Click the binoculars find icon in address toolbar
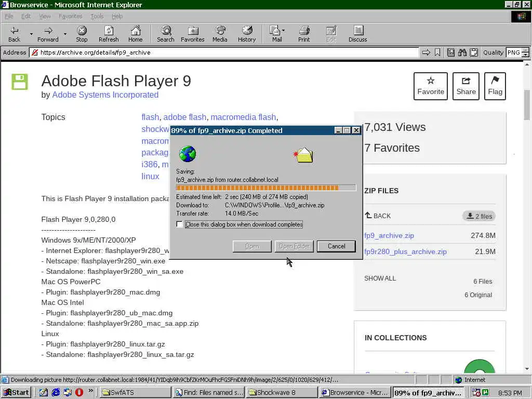The image size is (532, 399). 462,52
